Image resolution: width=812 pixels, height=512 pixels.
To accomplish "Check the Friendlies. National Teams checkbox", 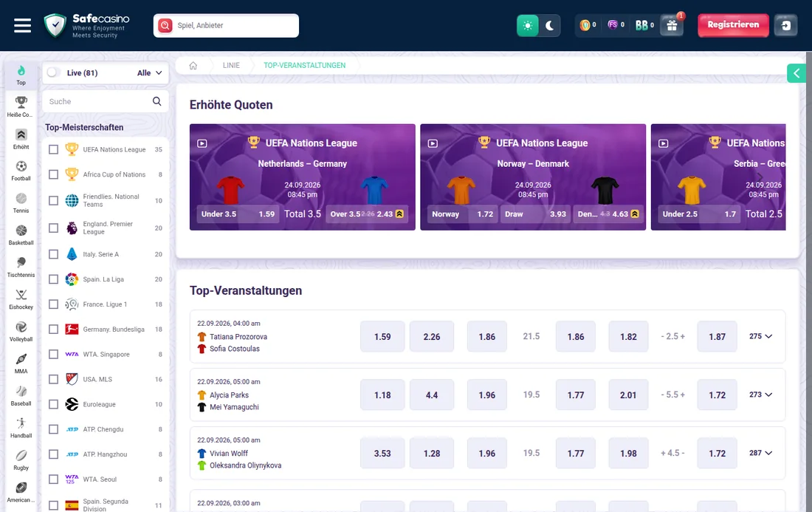I will [53, 200].
